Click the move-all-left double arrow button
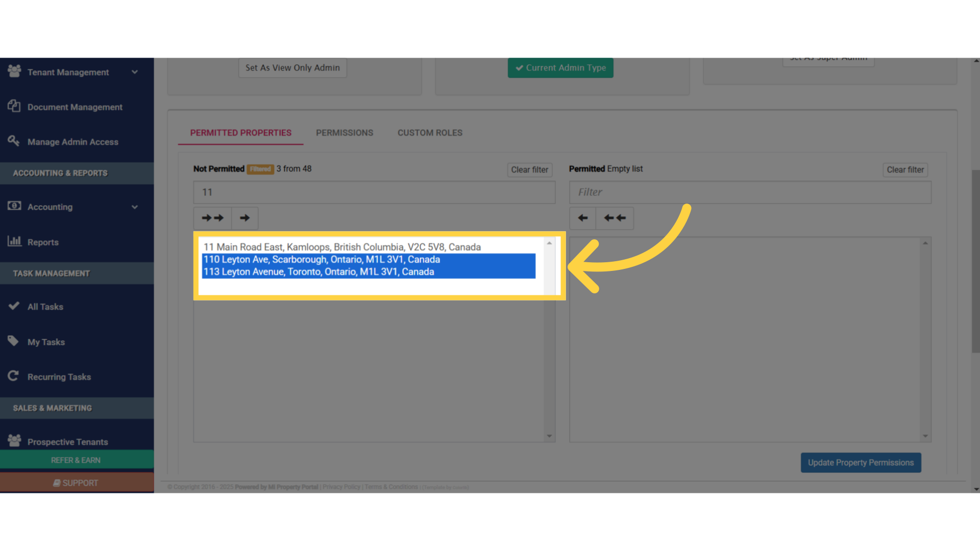The width and height of the screenshot is (980, 551). click(615, 218)
